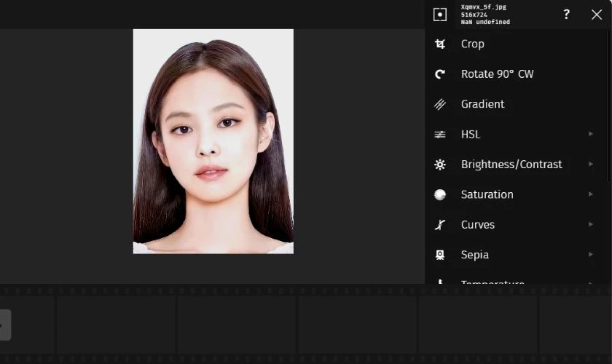Click the filmstrip tab at the left edge
Screen dimensions: 612x364
tap(5, 325)
